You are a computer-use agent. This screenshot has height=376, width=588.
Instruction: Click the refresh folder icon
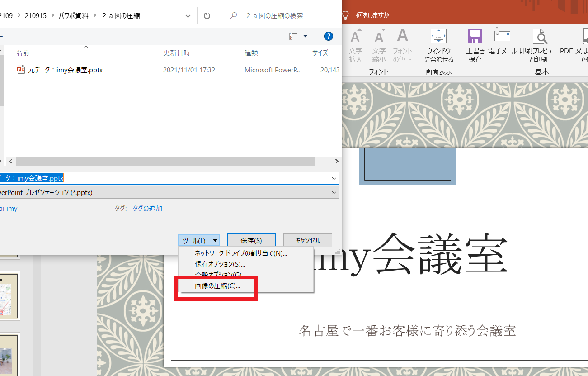207,16
